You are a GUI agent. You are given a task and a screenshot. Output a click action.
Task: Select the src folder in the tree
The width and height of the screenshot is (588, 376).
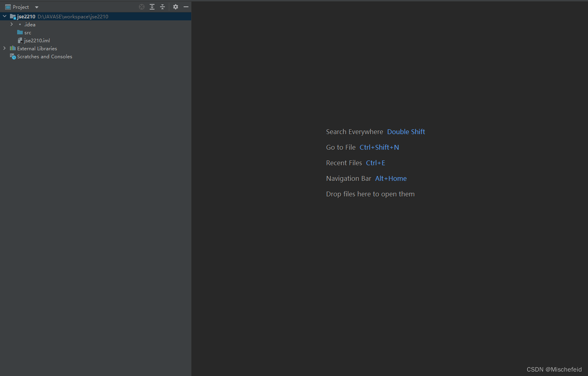point(27,32)
